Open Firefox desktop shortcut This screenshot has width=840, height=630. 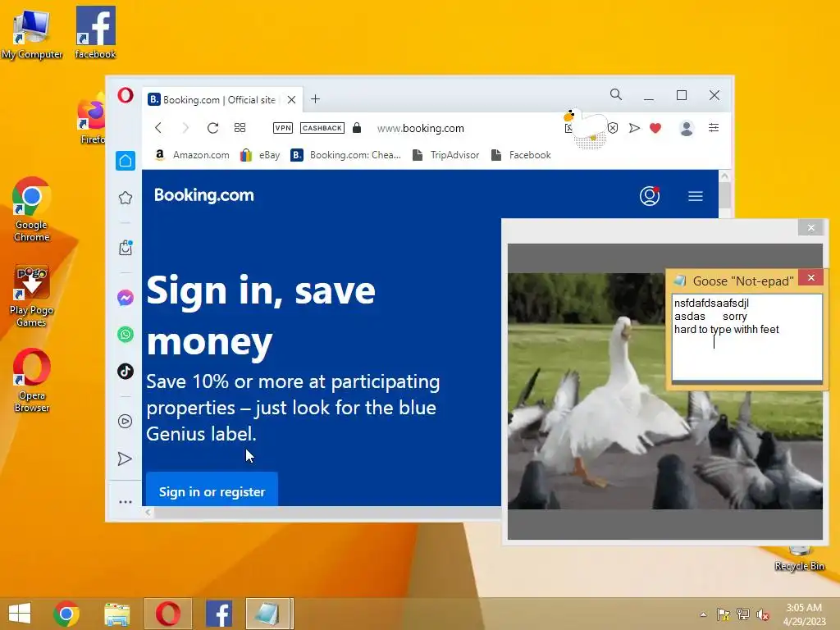[92, 119]
